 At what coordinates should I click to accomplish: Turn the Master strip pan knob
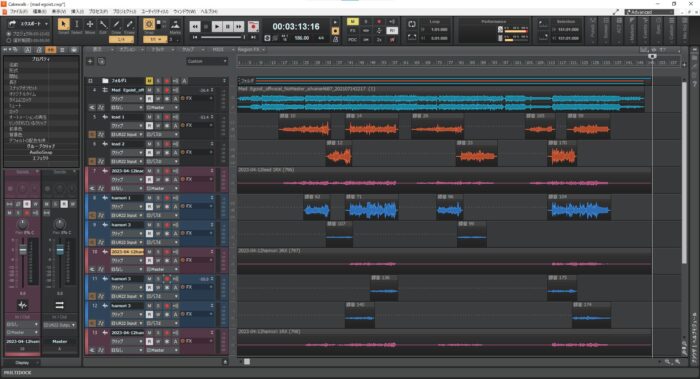click(59, 224)
